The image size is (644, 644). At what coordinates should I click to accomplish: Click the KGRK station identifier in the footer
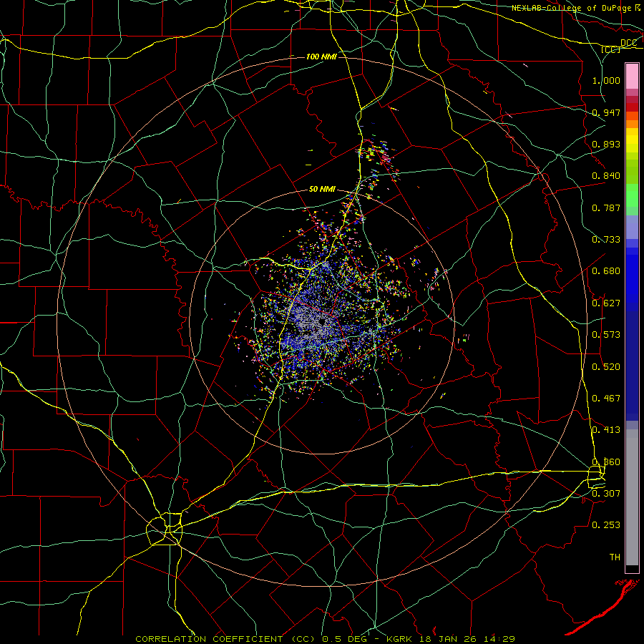[x=401, y=639]
